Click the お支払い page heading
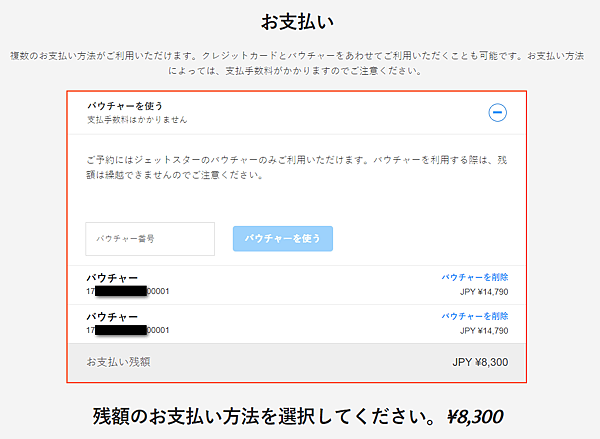 299,20
